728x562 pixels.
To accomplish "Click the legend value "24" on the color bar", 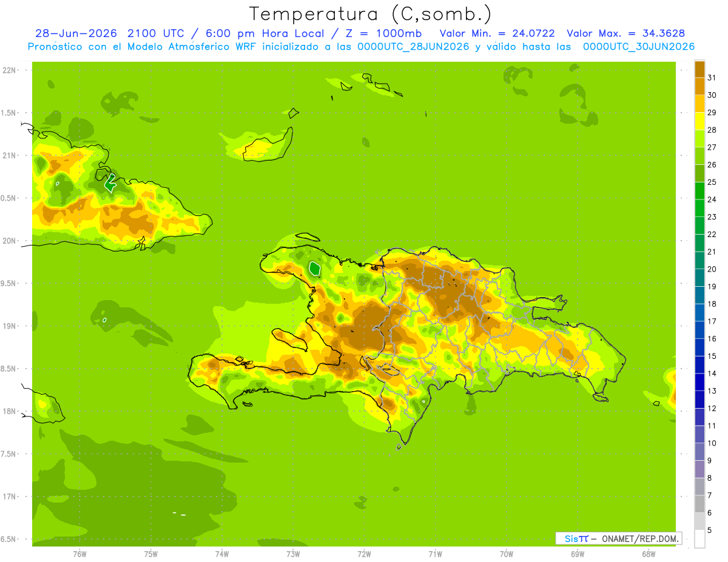I will click(712, 199).
